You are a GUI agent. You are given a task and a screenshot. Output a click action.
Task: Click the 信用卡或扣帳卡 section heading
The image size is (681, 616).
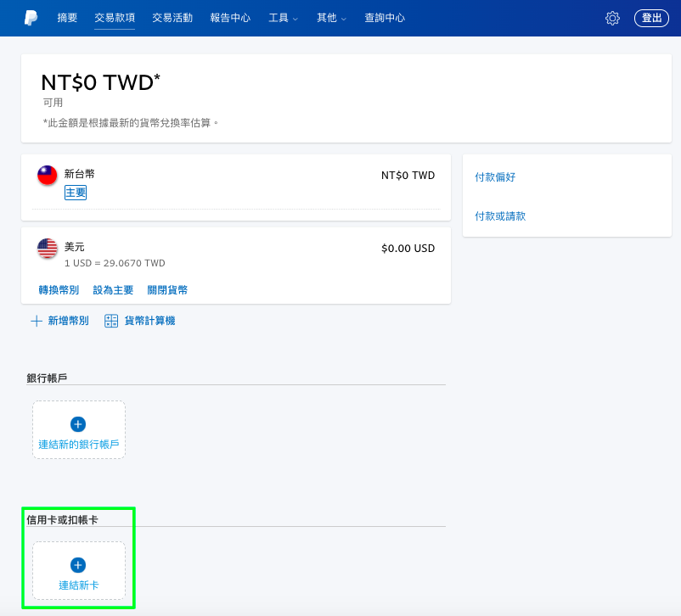coord(63,520)
